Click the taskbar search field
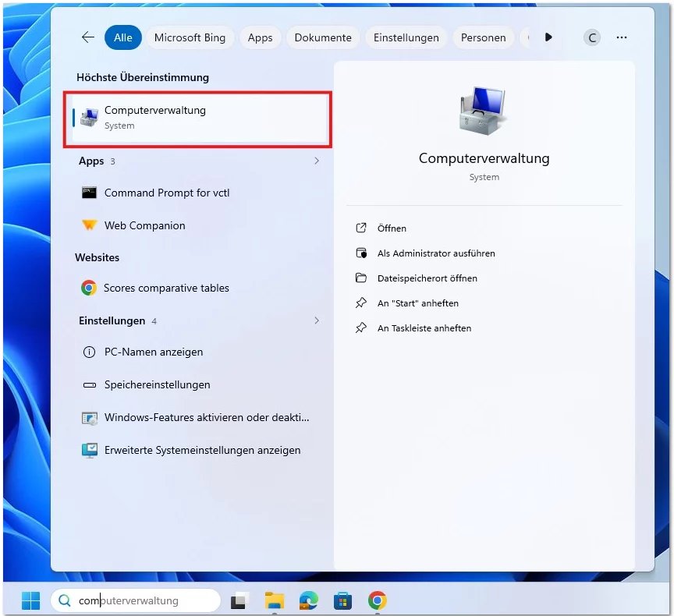This screenshot has height=616, width=674. [x=136, y=600]
